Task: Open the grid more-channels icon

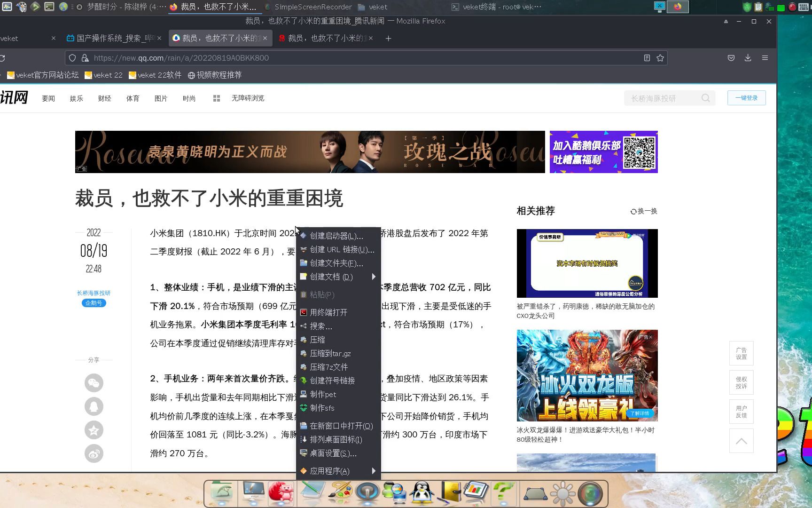Action: [x=217, y=98]
